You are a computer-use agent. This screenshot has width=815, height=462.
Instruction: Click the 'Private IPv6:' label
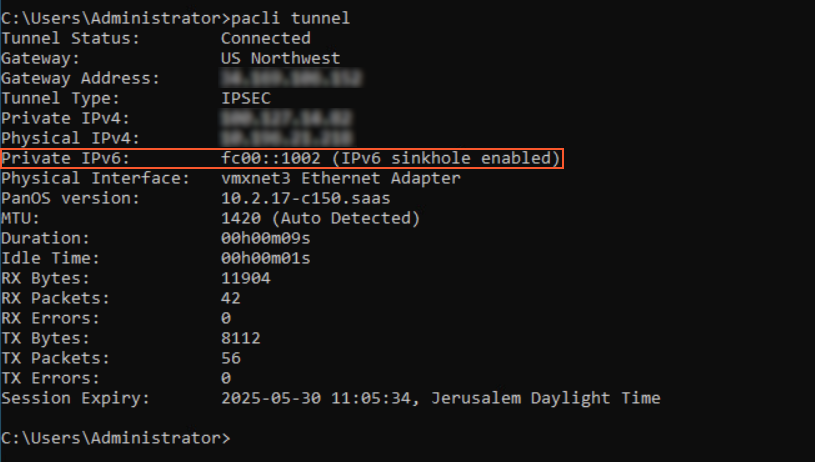[x=65, y=158]
